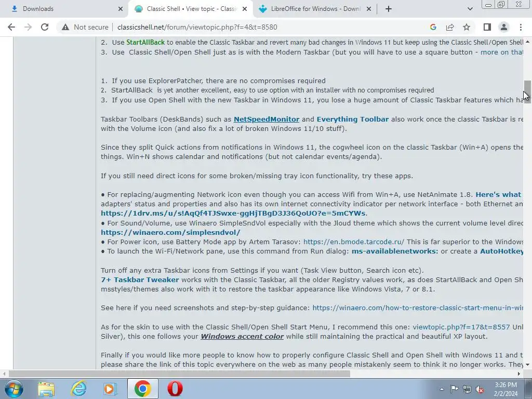Open the Action Center flag icon
Image resolution: width=532 pixels, height=399 pixels.
coord(454,389)
